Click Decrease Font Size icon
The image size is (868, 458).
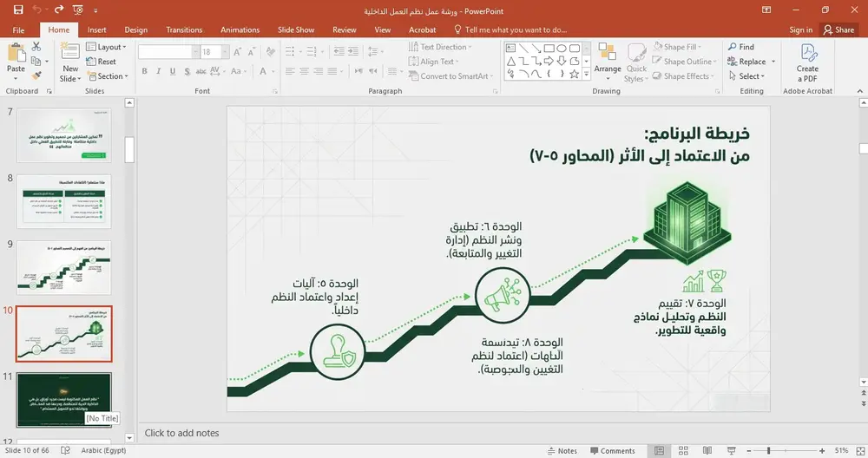click(252, 52)
